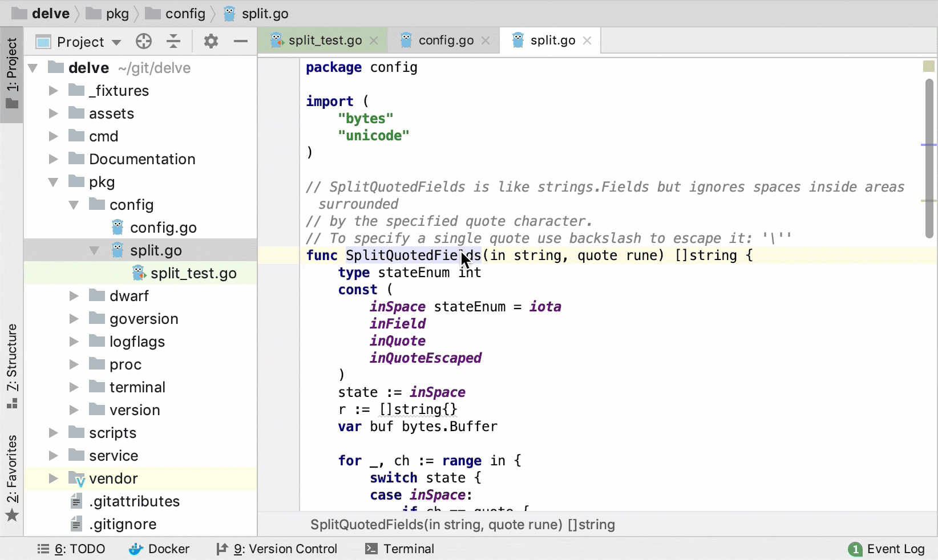This screenshot has height=560, width=938.
Task: Click the collapse all icon in Project panel
Action: point(173,42)
